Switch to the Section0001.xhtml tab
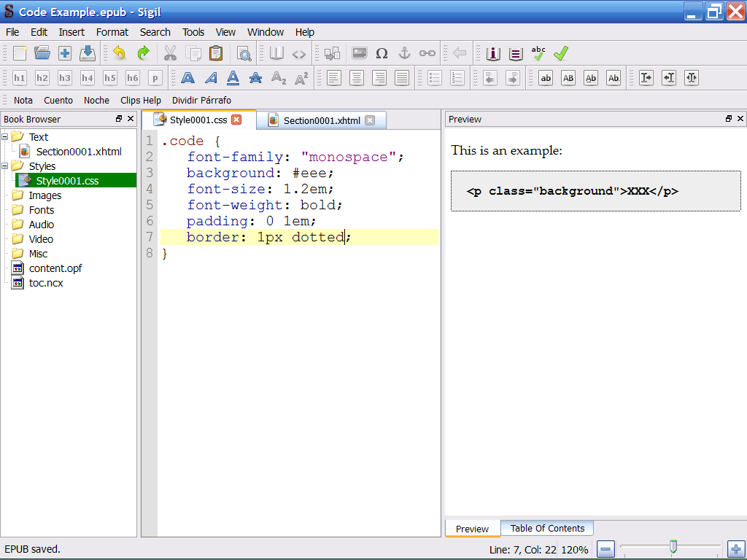This screenshot has height=560, width=747. (321, 121)
